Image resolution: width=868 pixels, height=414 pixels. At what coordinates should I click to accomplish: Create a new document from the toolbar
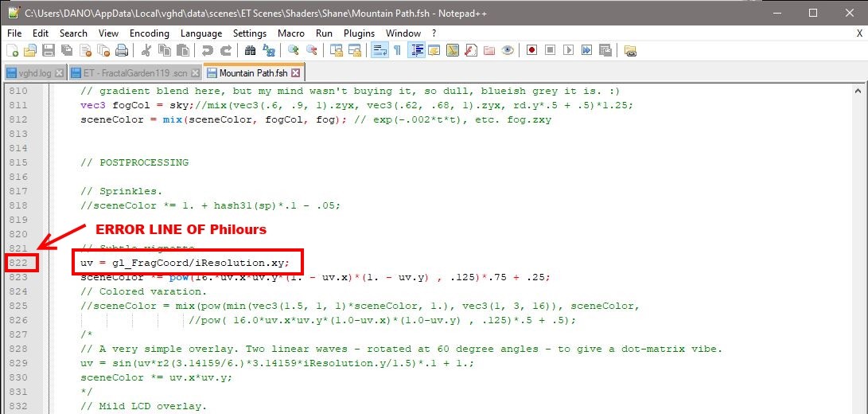click(12, 50)
